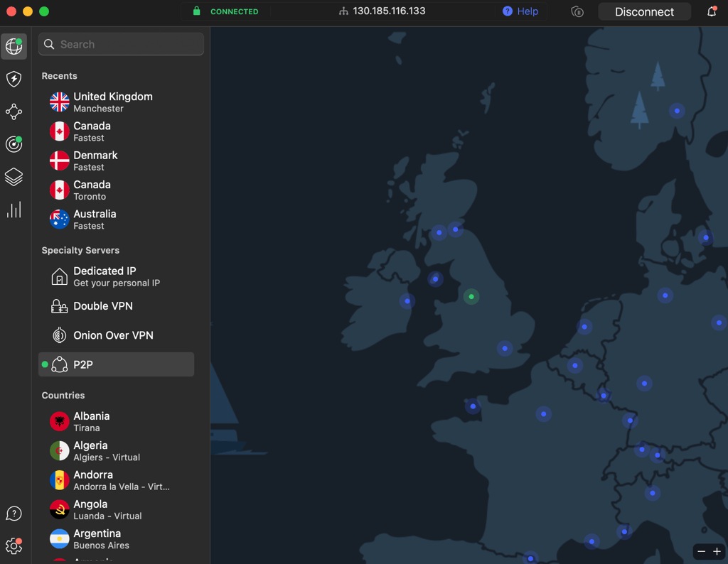Viewport: 728px width, 564px height.
Task: Click the search magnifier icon
Action: pos(49,44)
